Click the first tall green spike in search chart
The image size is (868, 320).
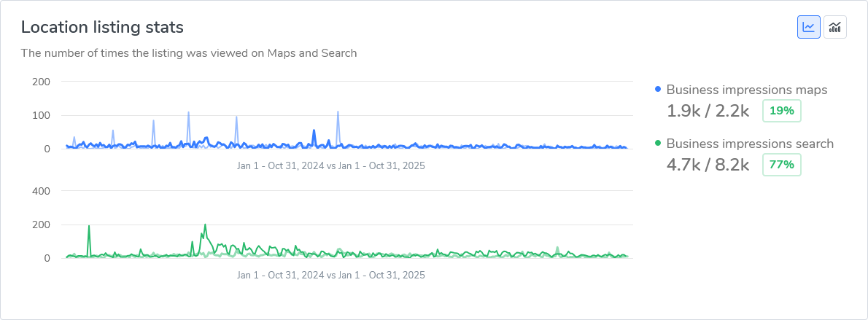coord(89,227)
